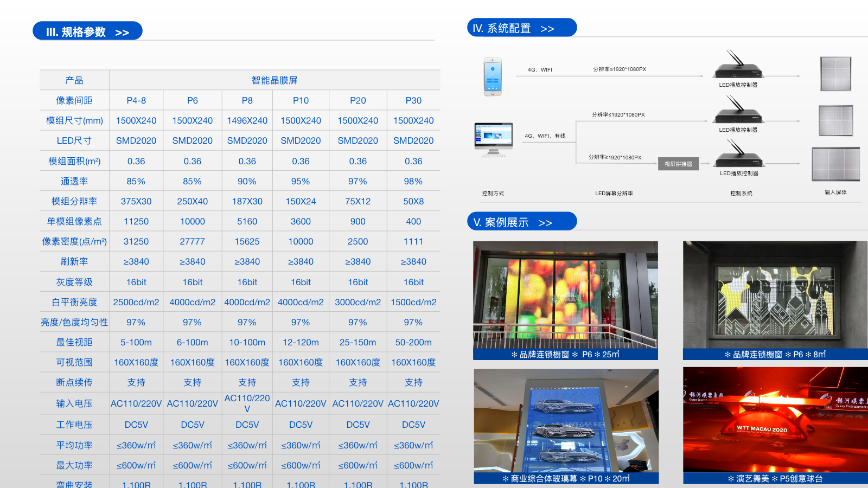Click the 50-200m viewing distance cell
868x488 pixels.
click(413, 342)
